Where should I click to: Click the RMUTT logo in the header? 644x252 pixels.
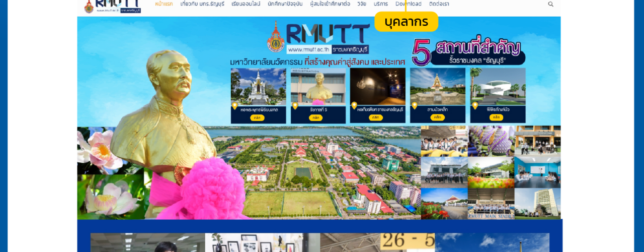pyautogui.click(x=113, y=6)
